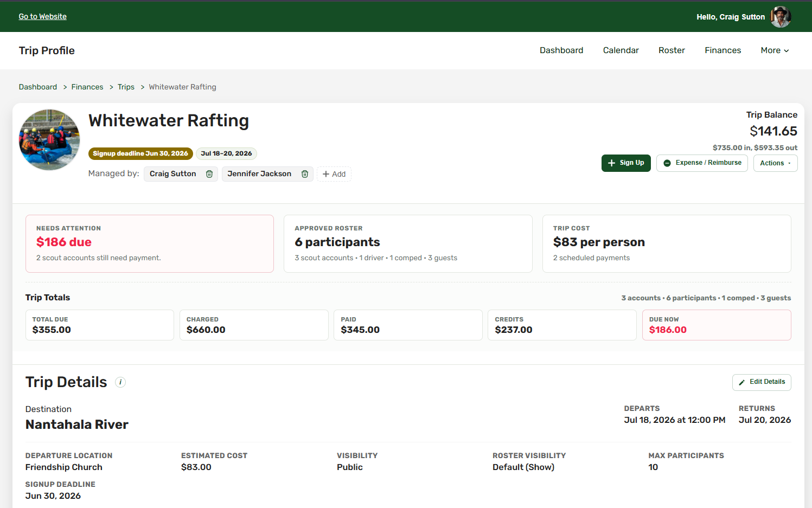
Task: Remove Craig Sutton manager trash icon
Action: pyautogui.click(x=209, y=174)
